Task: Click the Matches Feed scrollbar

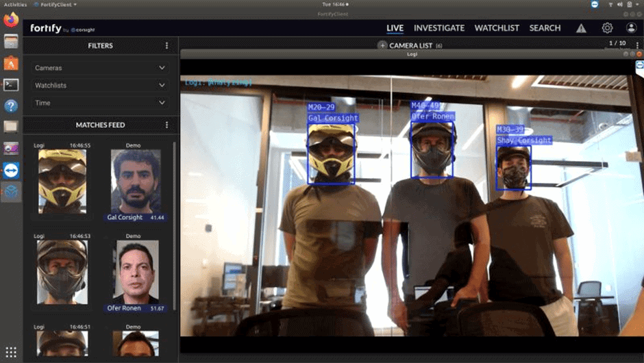Action: (x=175, y=226)
